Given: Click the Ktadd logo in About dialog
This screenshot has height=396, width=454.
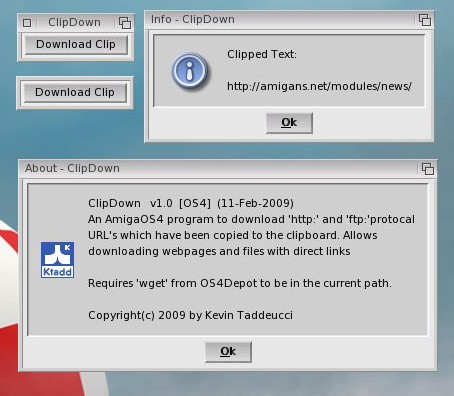Looking at the screenshot, I should pos(57,260).
